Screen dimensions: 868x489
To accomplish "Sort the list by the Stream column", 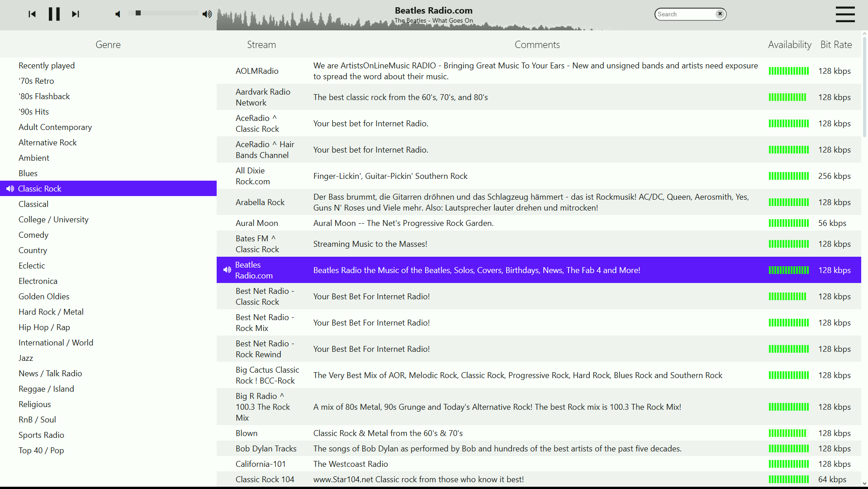I will coord(261,44).
